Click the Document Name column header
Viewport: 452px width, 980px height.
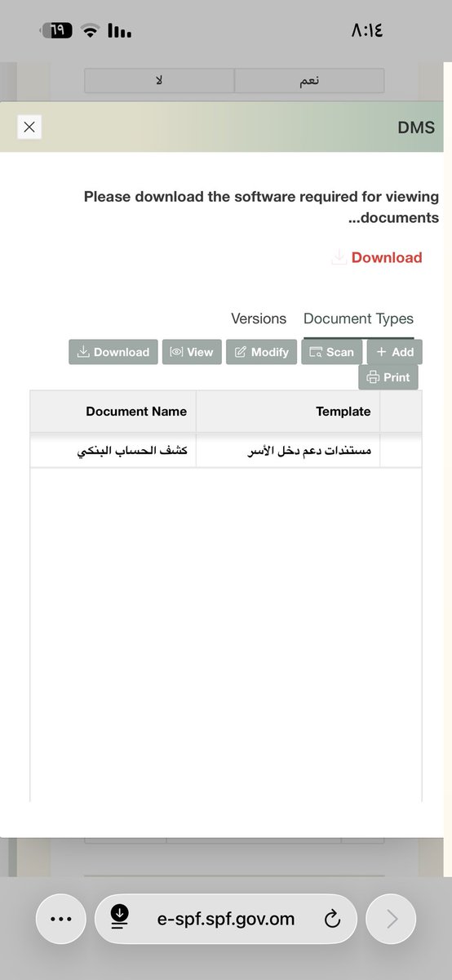[x=113, y=412]
